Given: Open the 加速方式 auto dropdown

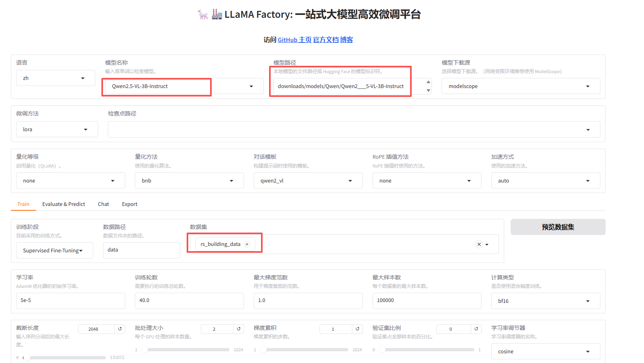Looking at the screenshot, I should point(546,181).
